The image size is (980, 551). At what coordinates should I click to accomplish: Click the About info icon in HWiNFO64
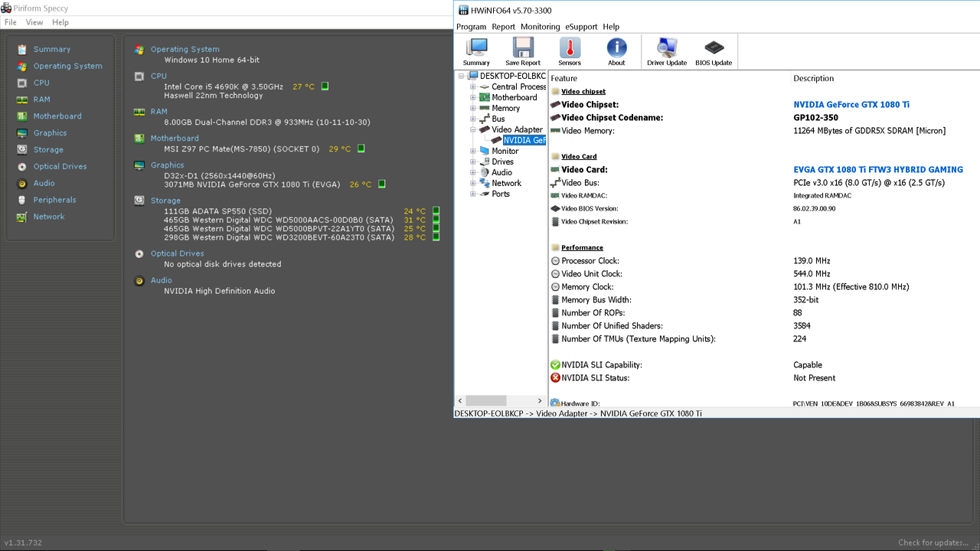(x=616, y=52)
